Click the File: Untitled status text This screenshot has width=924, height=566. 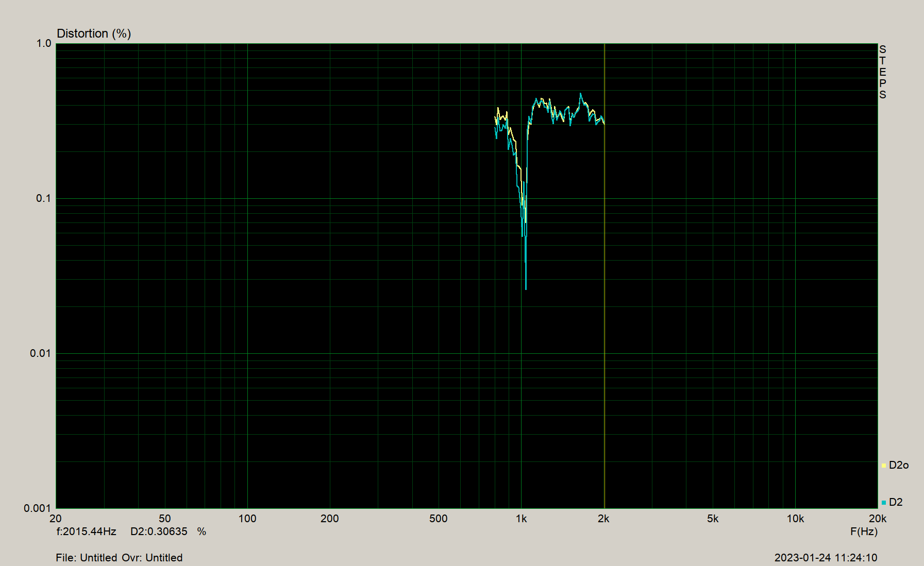tap(87, 558)
